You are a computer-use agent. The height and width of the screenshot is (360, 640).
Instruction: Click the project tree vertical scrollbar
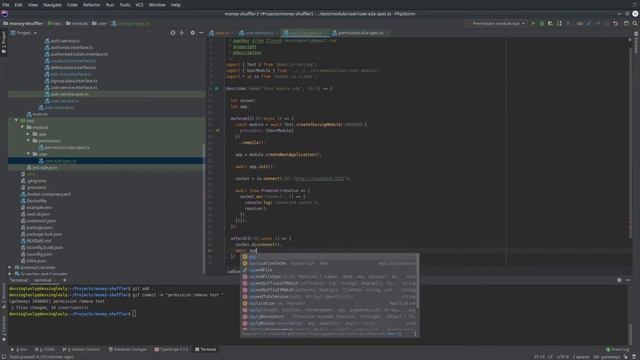[204, 208]
